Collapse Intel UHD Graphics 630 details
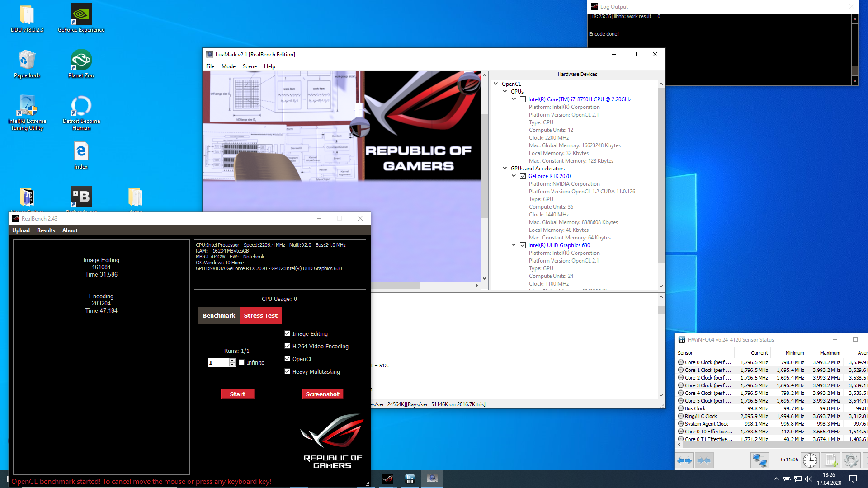This screenshot has height=488, width=868. click(x=514, y=245)
